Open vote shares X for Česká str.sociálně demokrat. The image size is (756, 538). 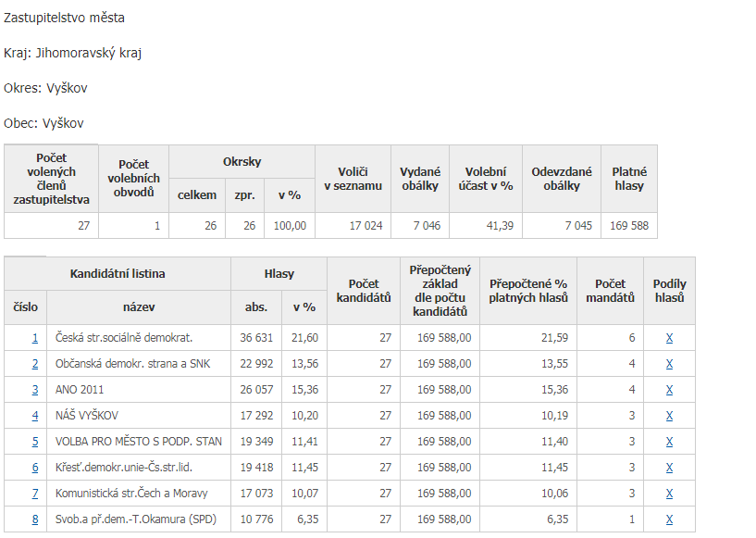click(669, 338)
